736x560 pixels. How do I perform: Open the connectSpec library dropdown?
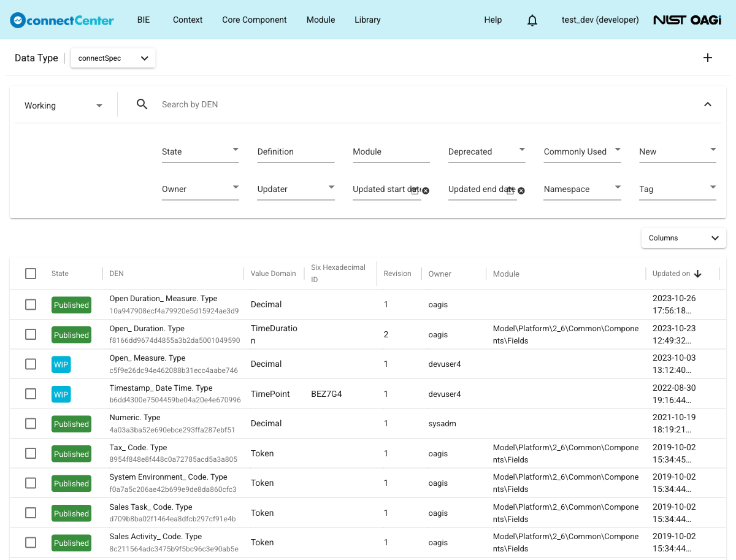[113, 58]
